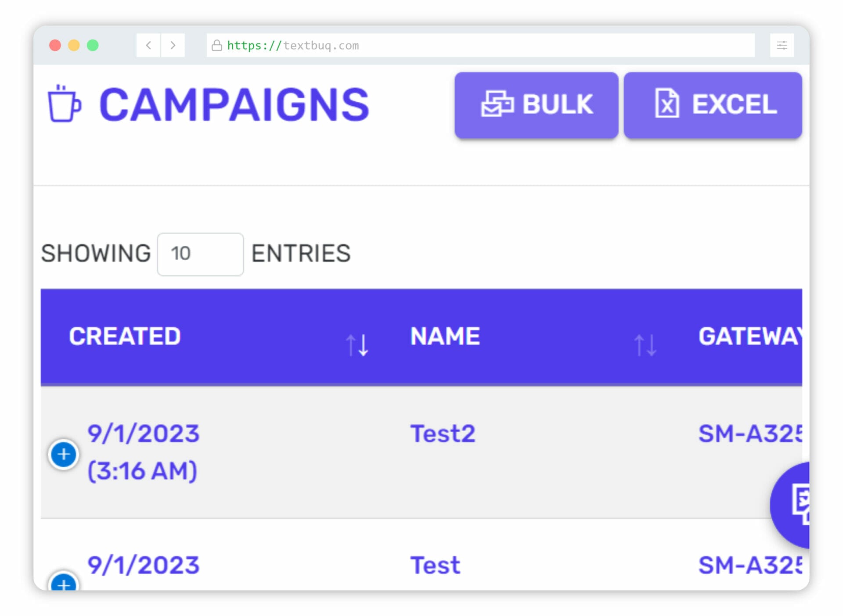Open the Bulk message button
This screenshot has height=616, width=843.
click(536, 105)
